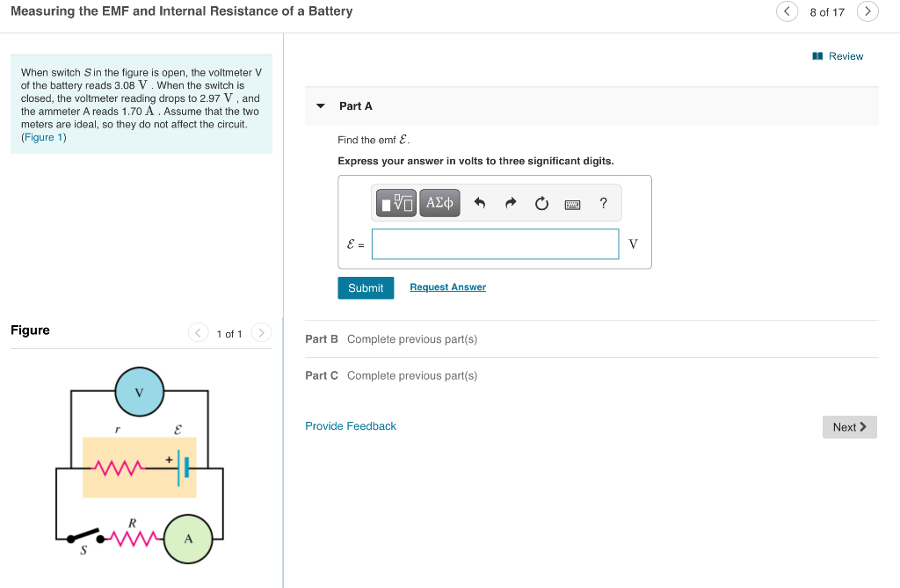Click the help (?) icon in the equation toolbar
Image resolution: width=900 pixels, height=588 pixels.
[x=603, y=203]
